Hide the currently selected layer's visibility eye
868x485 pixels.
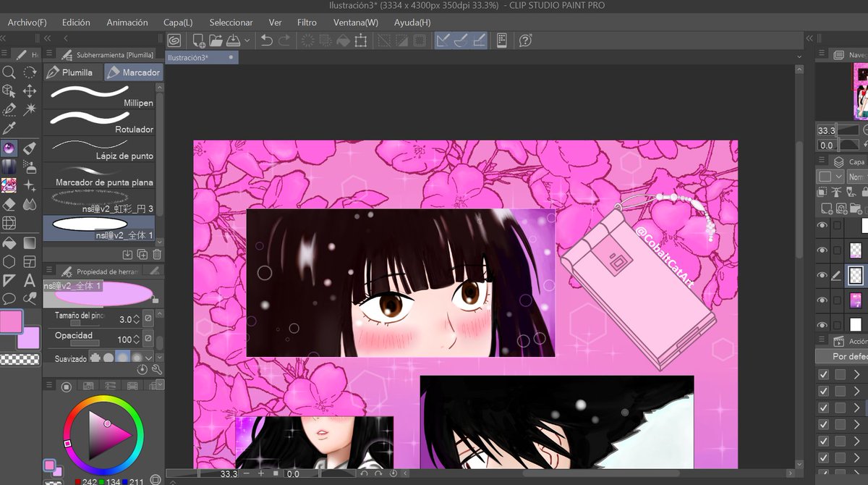coord(821,275)
